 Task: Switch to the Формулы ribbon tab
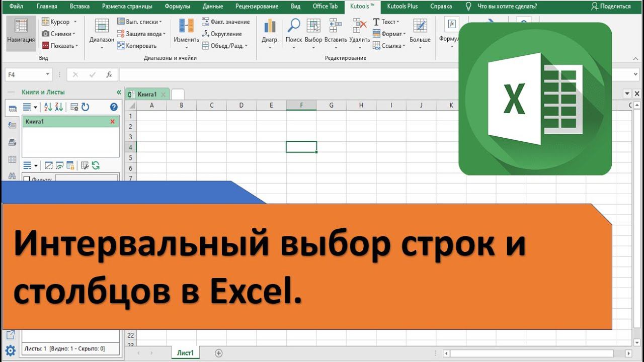pyautogui.click(x=178, y=7)
